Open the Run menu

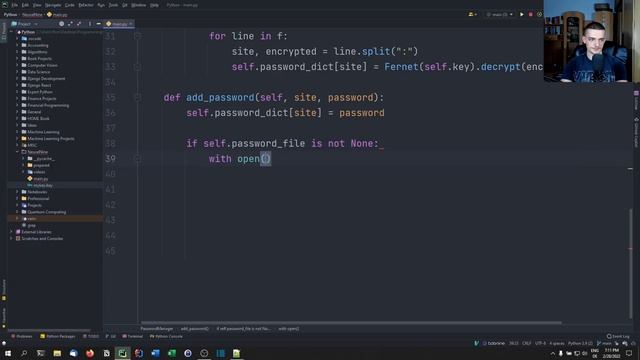coord(101,5)
